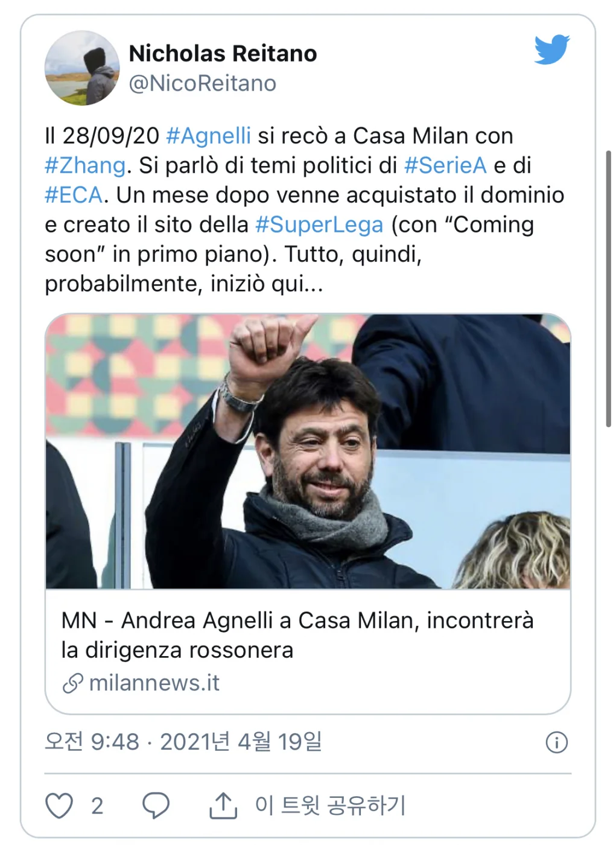Visit the milannews.it domain link
The width and height of the screenshot is (616, 845).
click(154, 683)
